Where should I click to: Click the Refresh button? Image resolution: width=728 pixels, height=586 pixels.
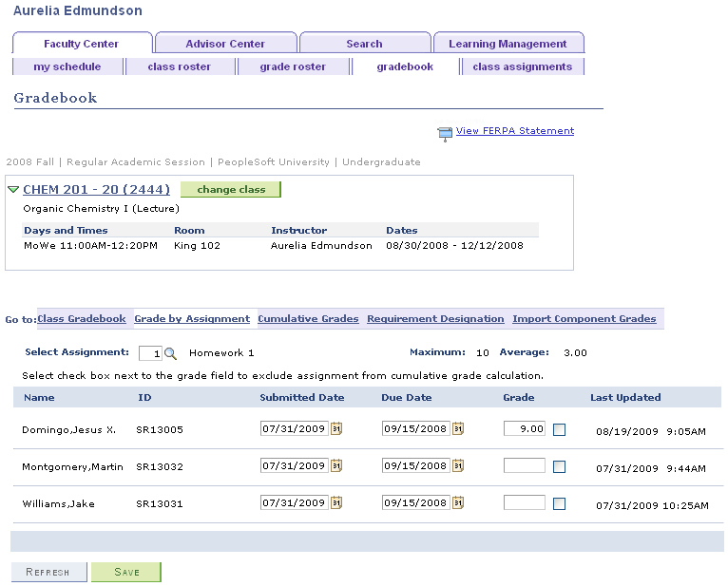(x=48, y=572)
